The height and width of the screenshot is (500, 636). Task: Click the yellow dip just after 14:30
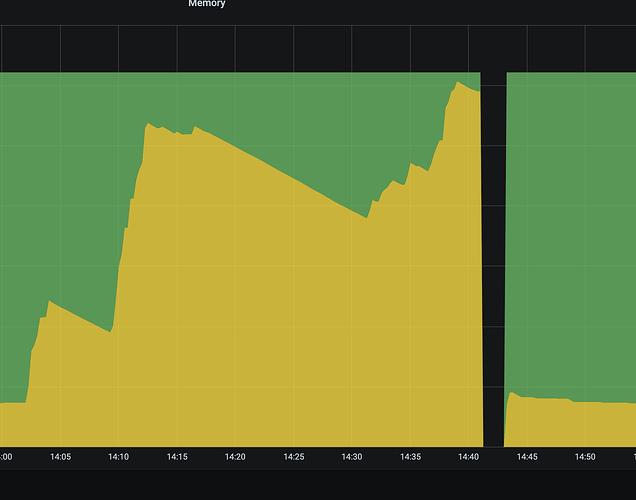(x=367, y=219)
